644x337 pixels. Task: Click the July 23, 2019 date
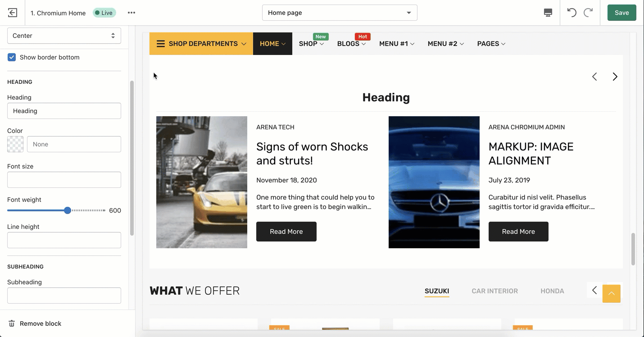(x=509, y=180)
